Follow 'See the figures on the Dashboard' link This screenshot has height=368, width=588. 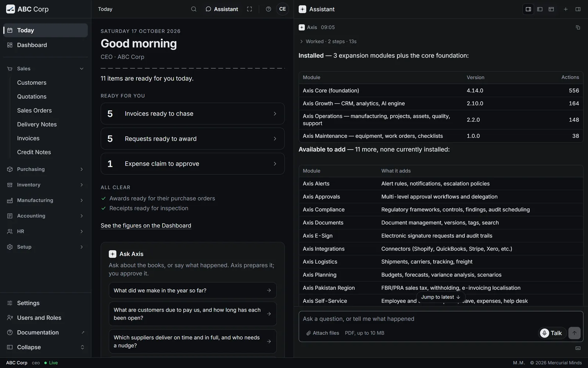pyautogui.click(x=146, y=226)
